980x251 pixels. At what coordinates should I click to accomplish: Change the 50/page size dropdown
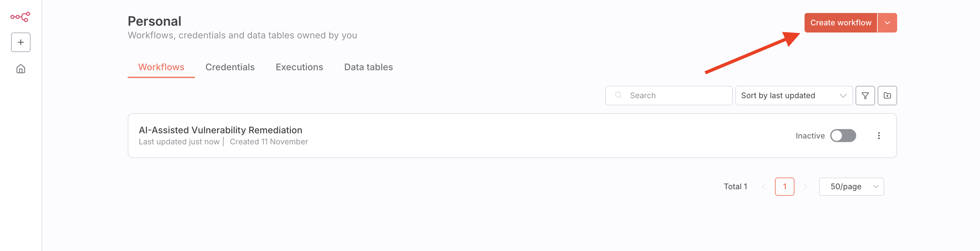click(851, 187)
